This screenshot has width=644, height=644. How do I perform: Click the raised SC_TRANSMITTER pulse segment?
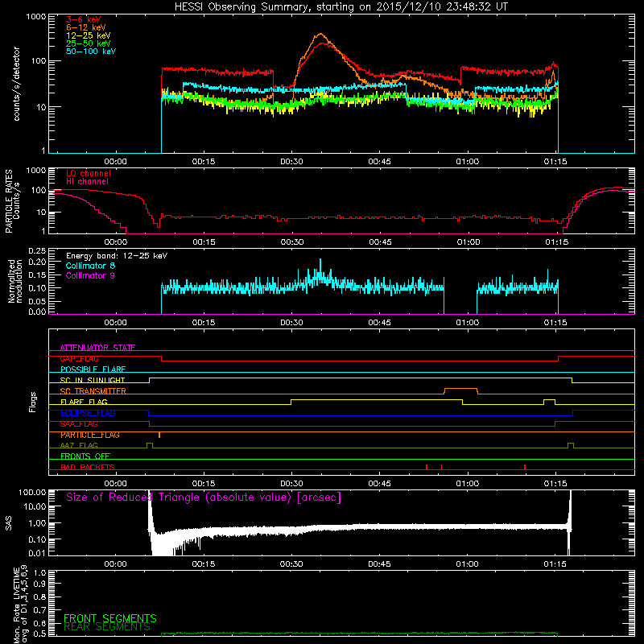[460, 388]
